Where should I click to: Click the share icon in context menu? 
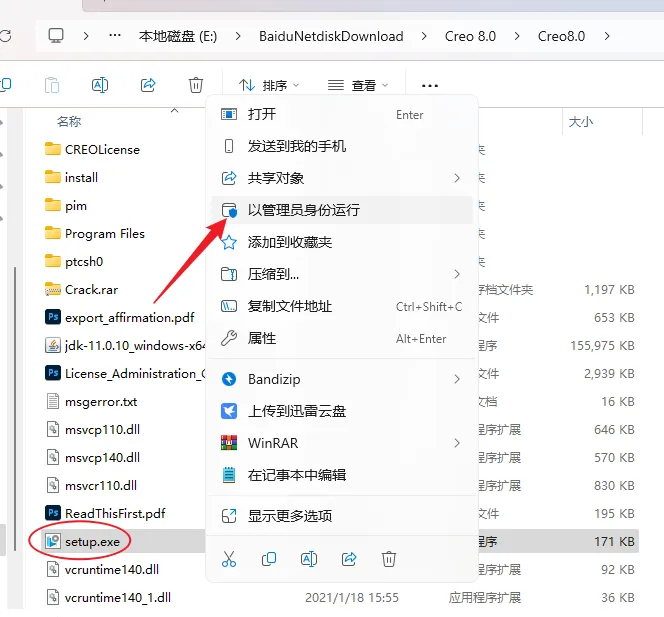[349, 559]
